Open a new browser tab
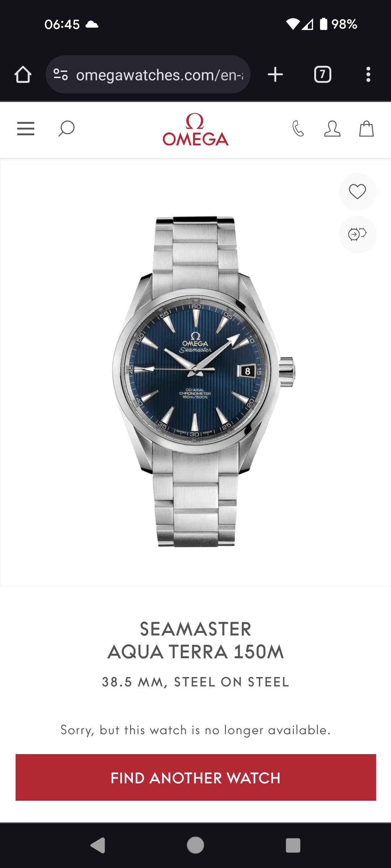Screen dimensions: 391x868 pos(275,75)
